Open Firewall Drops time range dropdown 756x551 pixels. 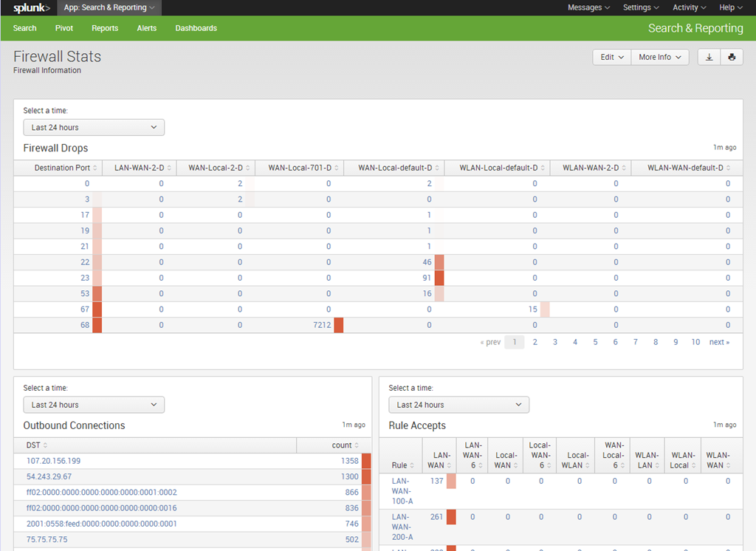tap(94, 127)
